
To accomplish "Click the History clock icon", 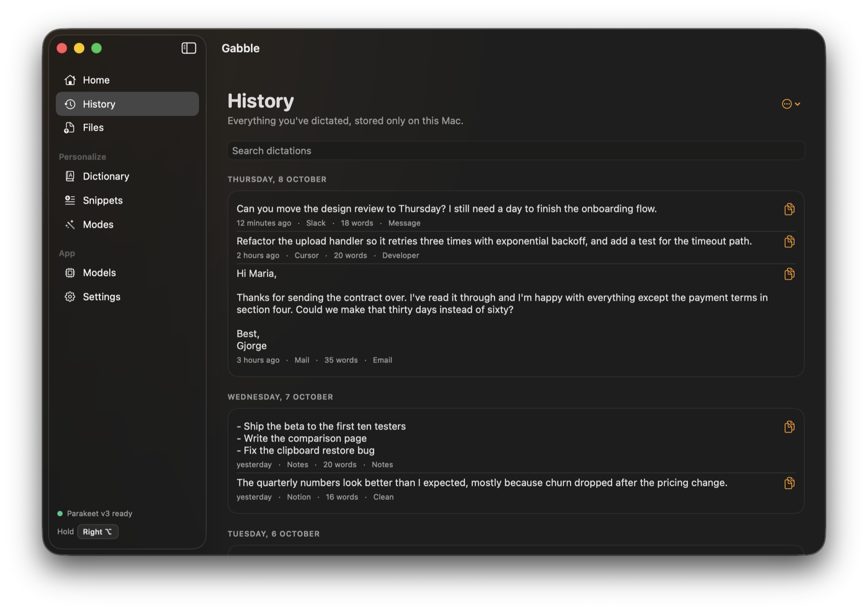I will point(70,104).
